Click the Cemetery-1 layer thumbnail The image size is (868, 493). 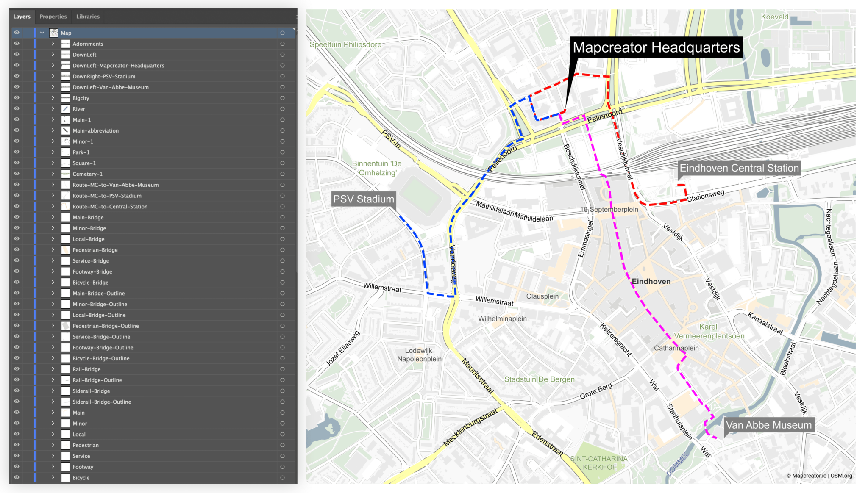pos(65,174)
